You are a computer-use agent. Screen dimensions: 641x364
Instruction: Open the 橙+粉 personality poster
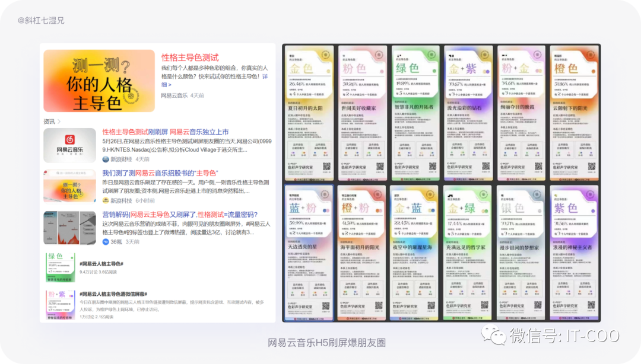pos(361,253)
